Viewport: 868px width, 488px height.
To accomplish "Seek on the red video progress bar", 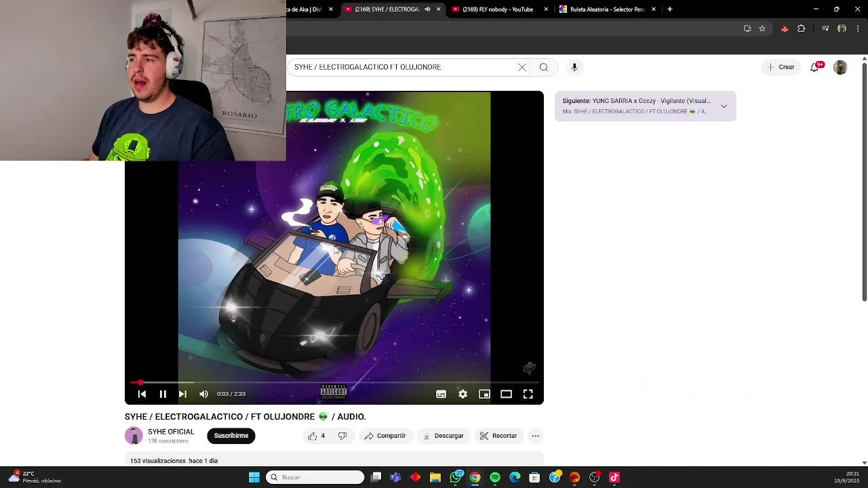I will point(334,382).
